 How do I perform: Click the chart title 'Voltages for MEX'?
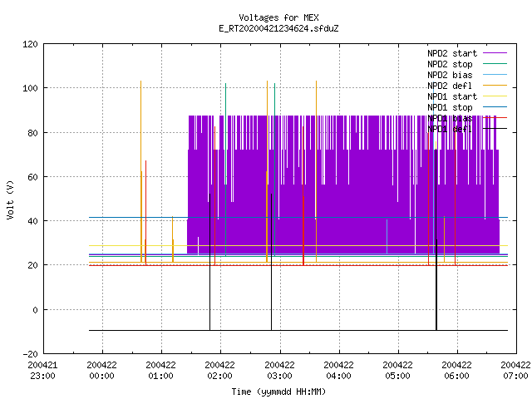(x=278, y=17)
